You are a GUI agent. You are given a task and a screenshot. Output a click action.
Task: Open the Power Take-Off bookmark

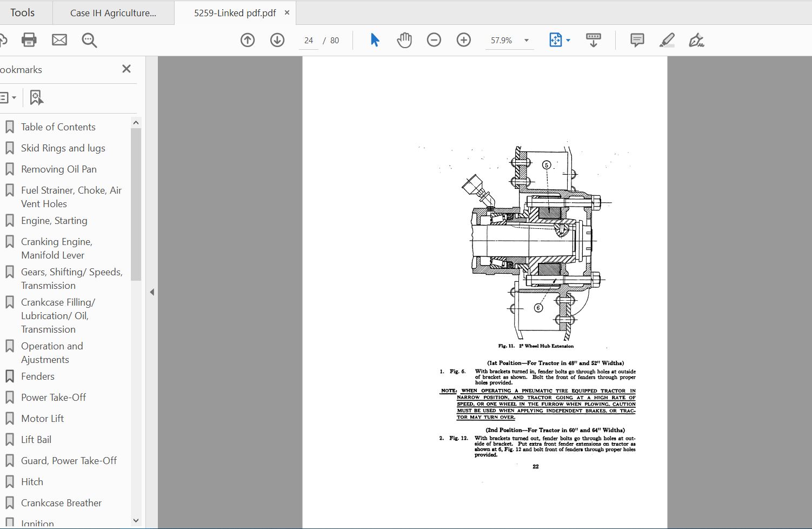54,398
